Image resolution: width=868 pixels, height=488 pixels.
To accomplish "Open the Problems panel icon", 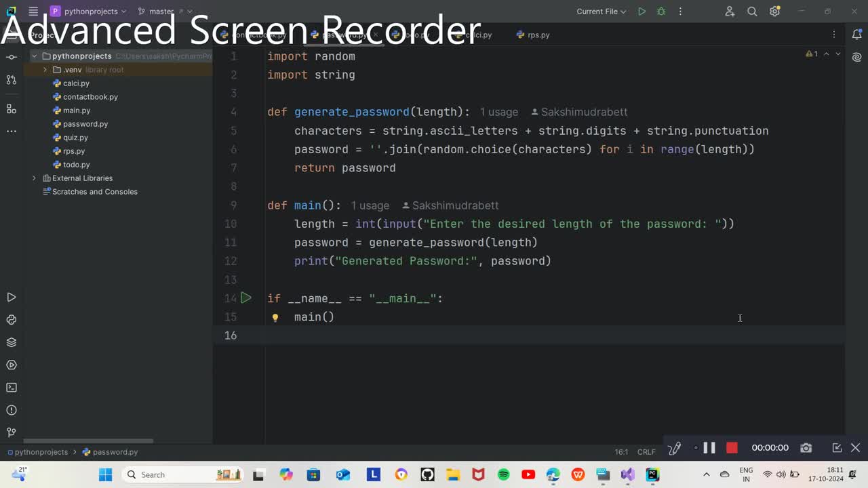I will tap(11, 409).
